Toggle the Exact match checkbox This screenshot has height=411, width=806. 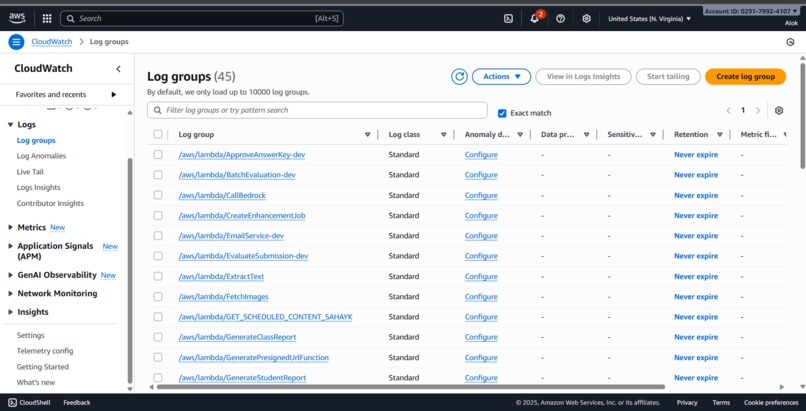click(502, 113)
